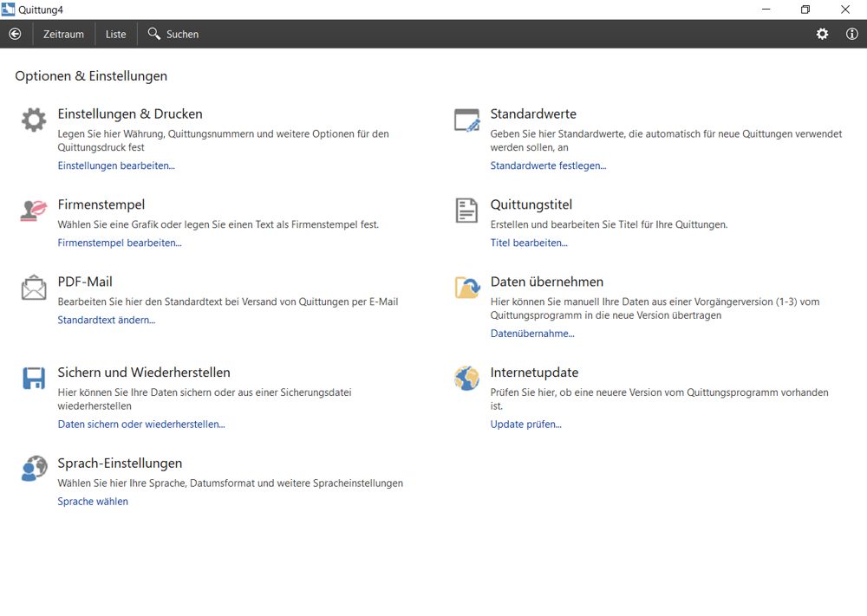Image resolution: width=867 pixels, height=616 pixels.
Task: Click the Internetupdate globe icon
Action: pos(466,379)
